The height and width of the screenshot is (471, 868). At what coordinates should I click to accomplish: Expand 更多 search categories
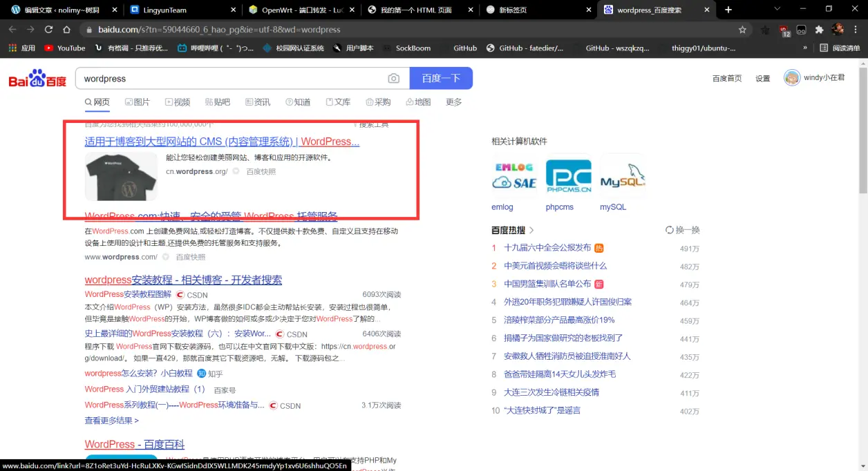(x=453, y=102)
